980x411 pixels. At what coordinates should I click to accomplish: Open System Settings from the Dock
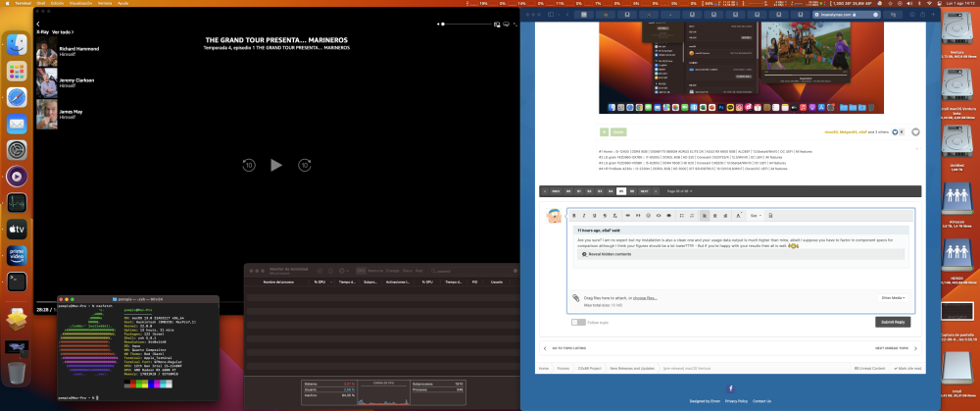17,150
